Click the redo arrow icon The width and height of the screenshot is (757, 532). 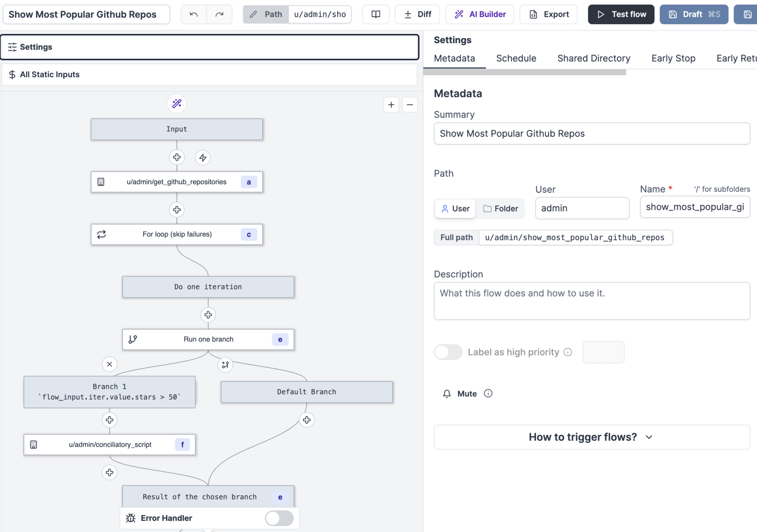tap(219, 15)
